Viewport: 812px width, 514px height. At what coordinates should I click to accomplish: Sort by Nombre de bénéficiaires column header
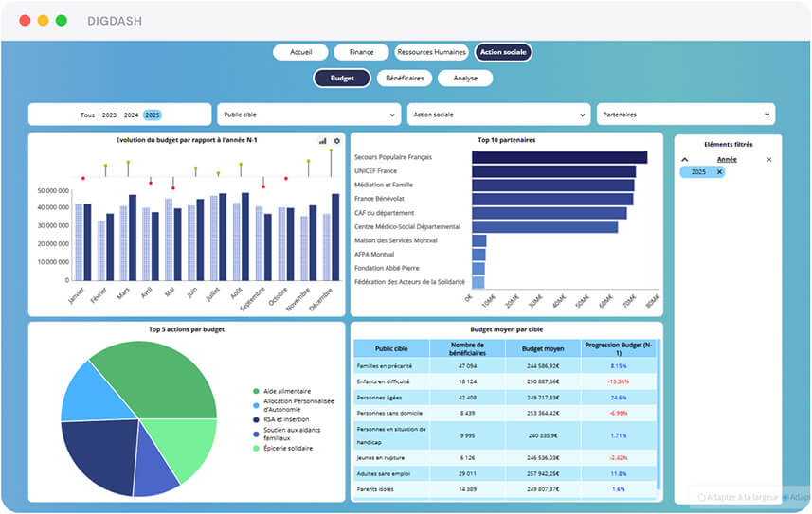click(467, 349)
